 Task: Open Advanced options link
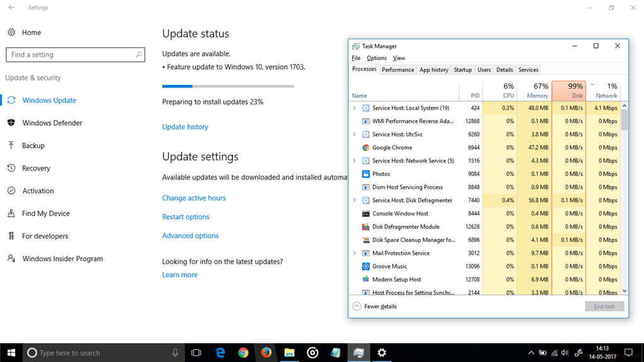pyautogui.click(x=190, y=235)
